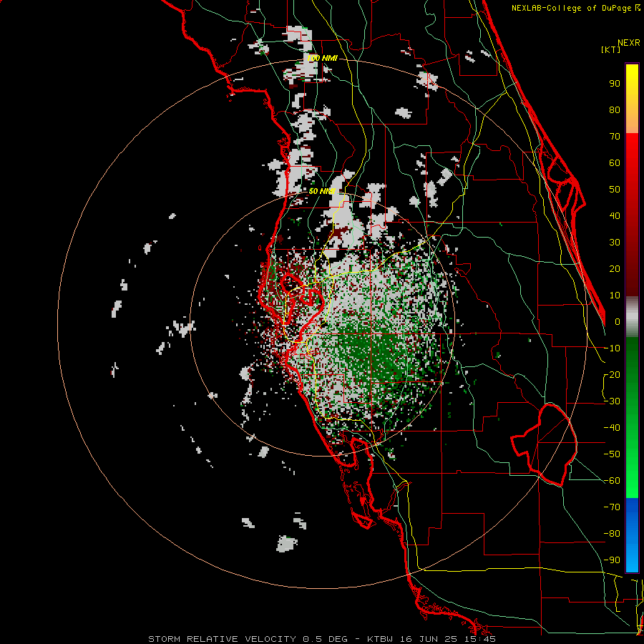The image size is (644, 644).
Task: Click the positive 50 scale value
Action: click(615, 190)
